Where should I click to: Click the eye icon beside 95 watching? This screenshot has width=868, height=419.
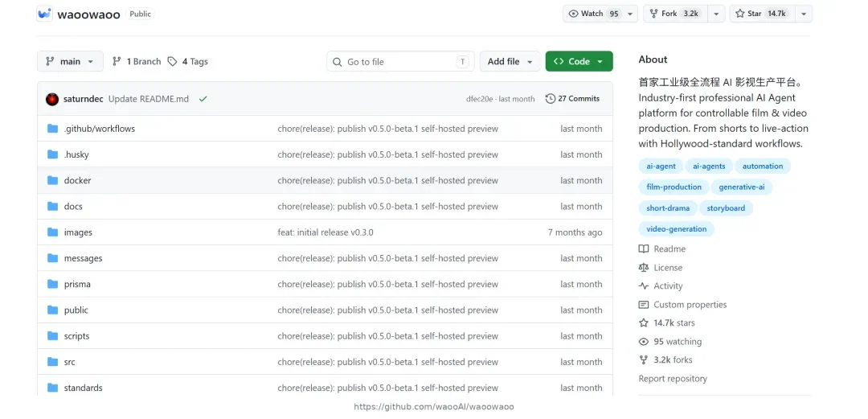tap(643, 342)
